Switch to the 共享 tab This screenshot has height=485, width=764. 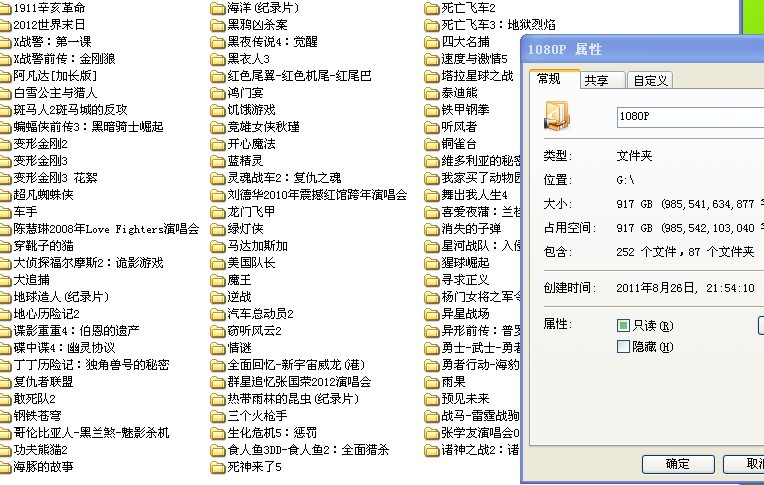click(x=597, y=81)
